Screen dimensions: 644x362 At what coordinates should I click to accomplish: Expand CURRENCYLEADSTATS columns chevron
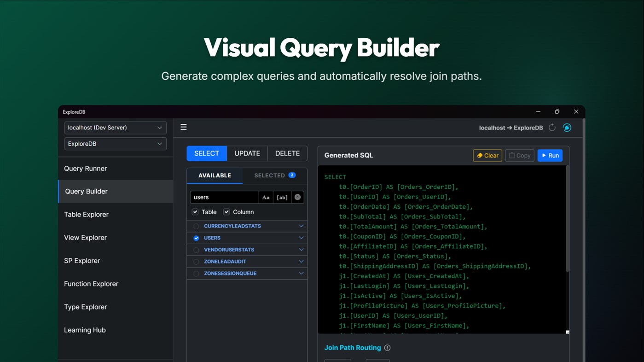click(301, 226)
